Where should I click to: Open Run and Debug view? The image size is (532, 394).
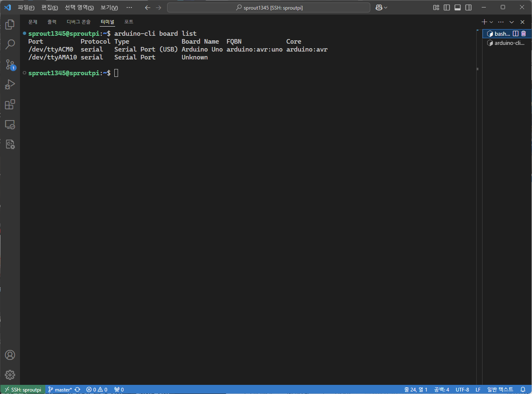click(x=10, y=84)
